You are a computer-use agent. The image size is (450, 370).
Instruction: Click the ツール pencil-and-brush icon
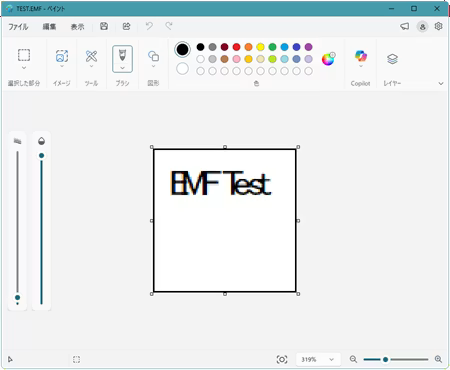click(91, 56)
